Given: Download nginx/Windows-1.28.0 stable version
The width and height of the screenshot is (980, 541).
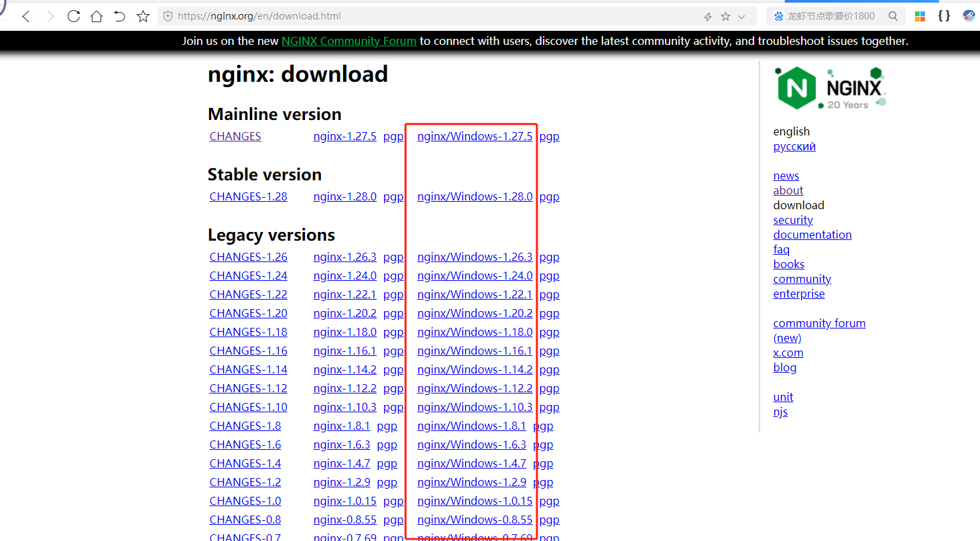Looking at the screenshot, I should pos(475,196).
